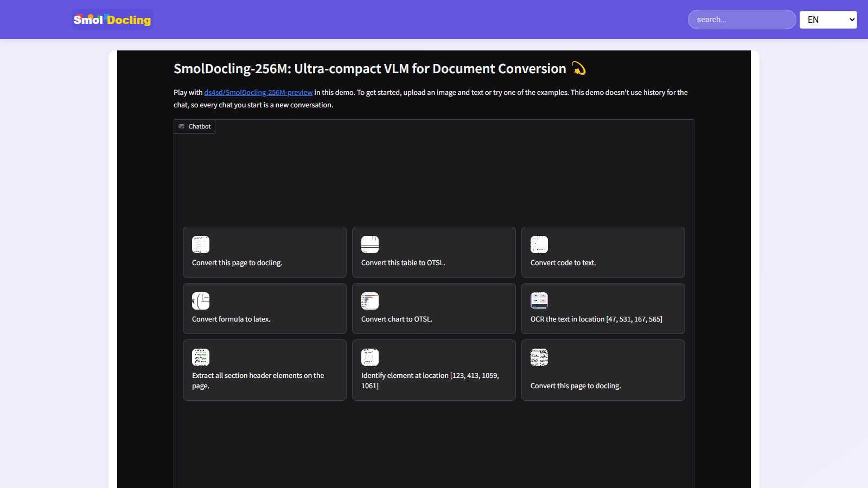Screen dimensions: 868x488
Task: Select 'Extract all section header elements' example text
Action: coord(258,381)
